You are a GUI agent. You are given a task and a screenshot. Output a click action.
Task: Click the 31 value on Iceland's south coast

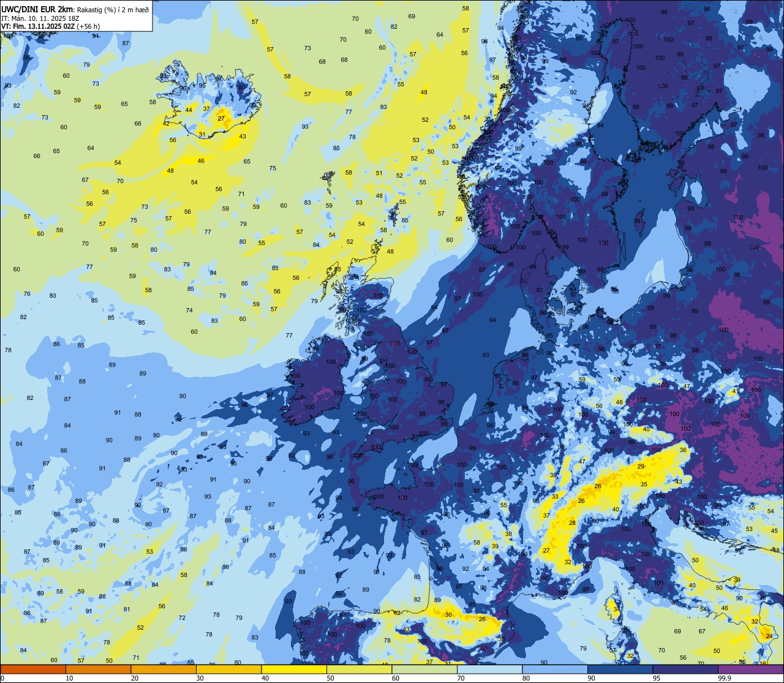tap(202, 134)
